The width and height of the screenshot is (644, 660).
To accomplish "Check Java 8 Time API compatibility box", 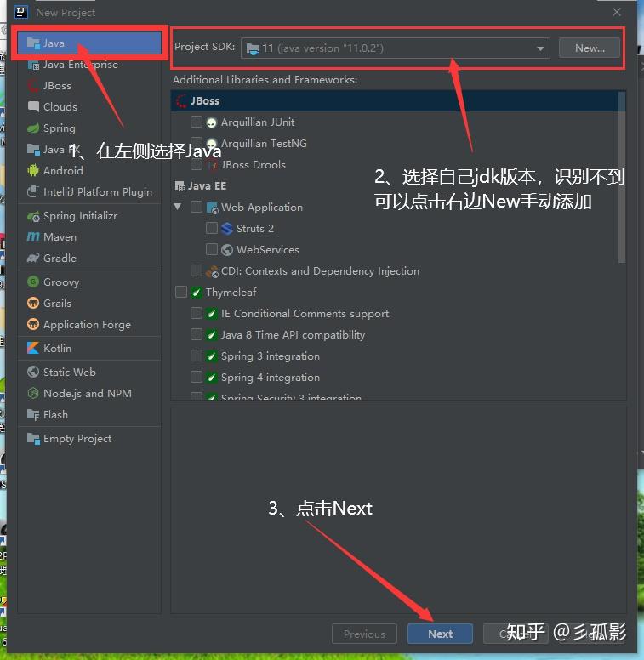I will click(x=197, y=334).
